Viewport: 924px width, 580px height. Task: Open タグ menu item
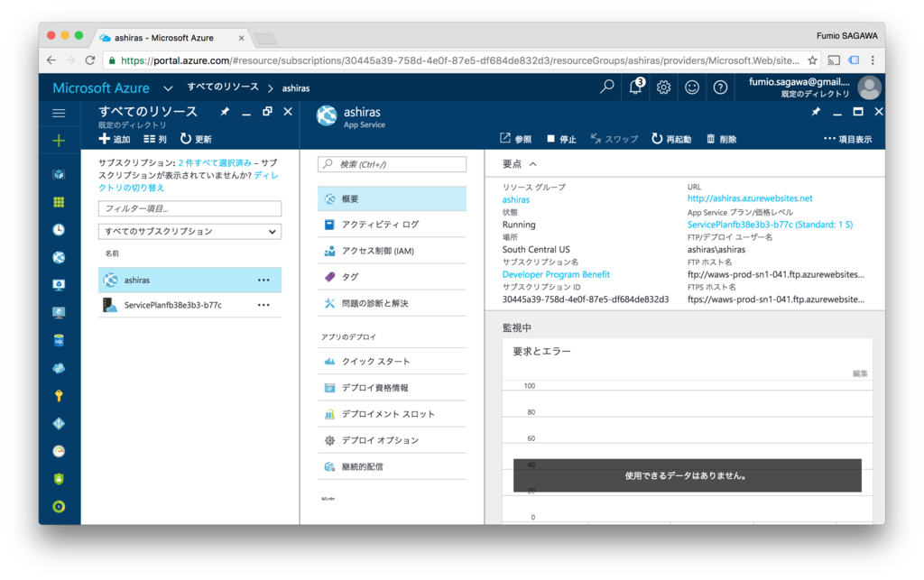pyautogui.click(x=392, y=277)
